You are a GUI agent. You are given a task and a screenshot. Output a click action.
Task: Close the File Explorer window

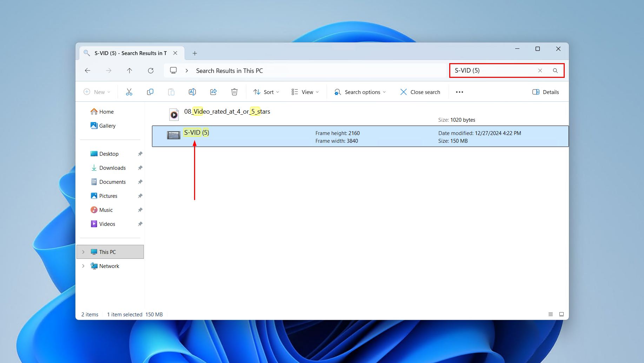point(558,49)
